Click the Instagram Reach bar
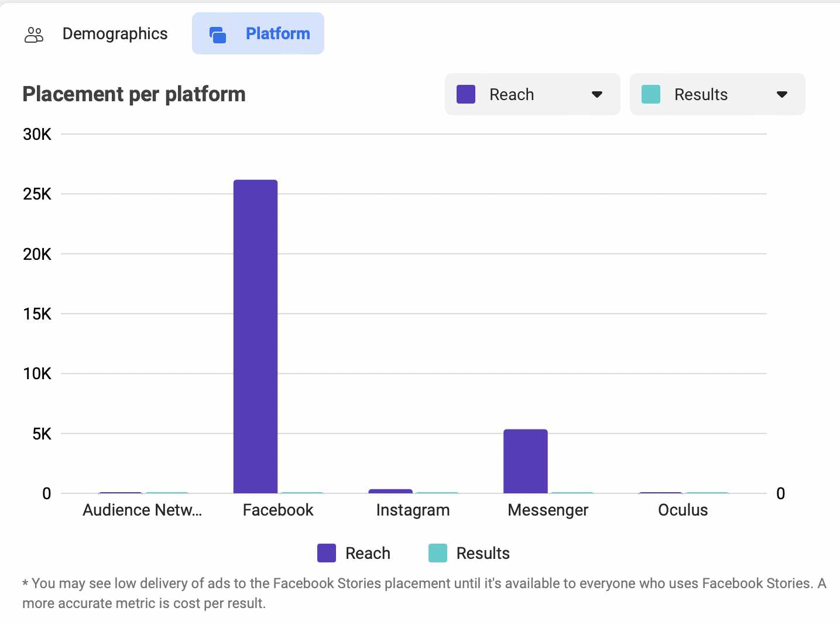The height and width of the screenshot is (625, 840). [x=390, y=491]
